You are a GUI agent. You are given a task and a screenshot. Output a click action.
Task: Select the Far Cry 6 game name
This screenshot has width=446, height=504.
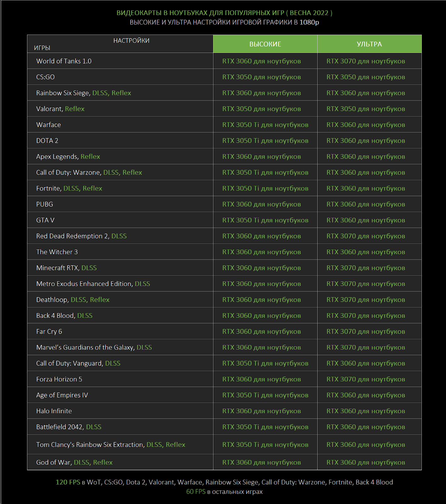(x=49, y=332)
